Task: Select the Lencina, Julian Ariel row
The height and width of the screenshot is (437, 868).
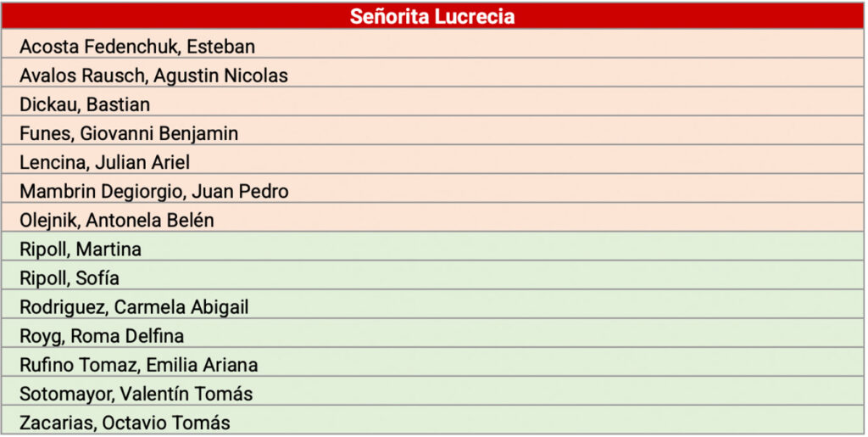Action: (104, 162)
